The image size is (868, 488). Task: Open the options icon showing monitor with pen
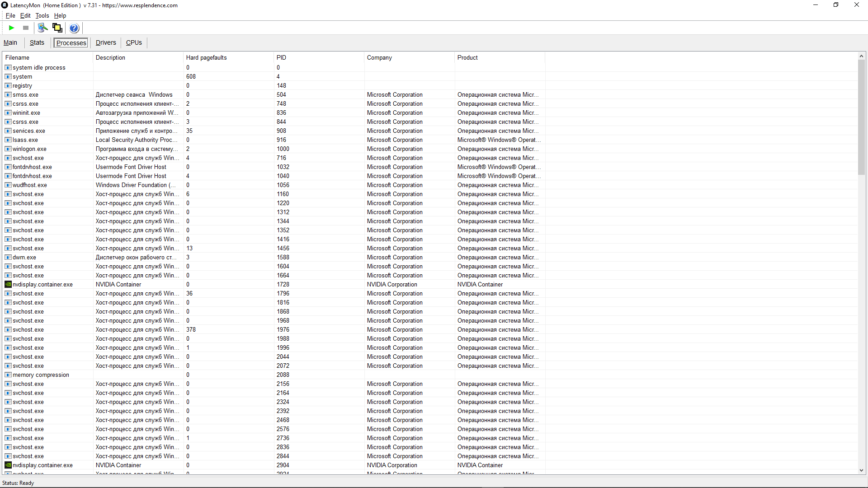pos(42,28)
